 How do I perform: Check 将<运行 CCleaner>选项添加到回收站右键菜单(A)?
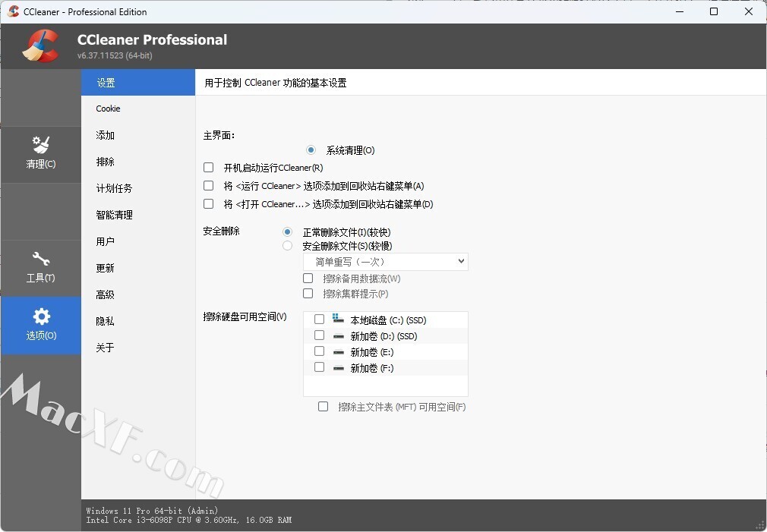tap(208, 186)
